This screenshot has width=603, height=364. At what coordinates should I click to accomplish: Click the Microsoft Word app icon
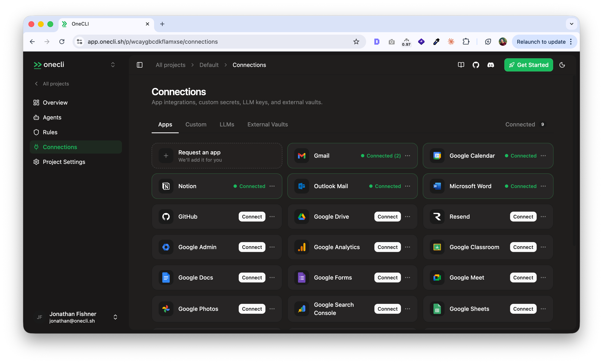(x=437, y=186)
